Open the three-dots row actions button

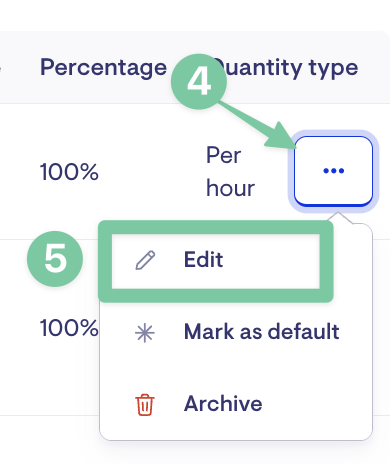(x=333, y=171)
